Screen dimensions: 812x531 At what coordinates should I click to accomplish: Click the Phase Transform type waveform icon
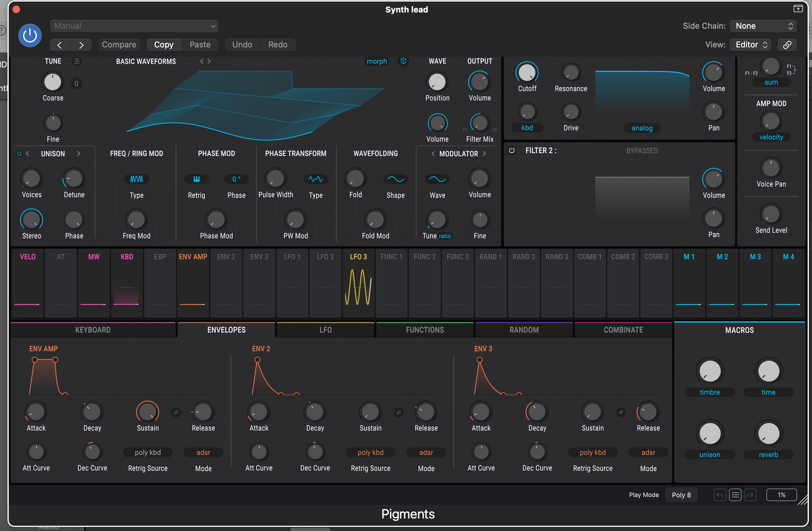(316, 179)
